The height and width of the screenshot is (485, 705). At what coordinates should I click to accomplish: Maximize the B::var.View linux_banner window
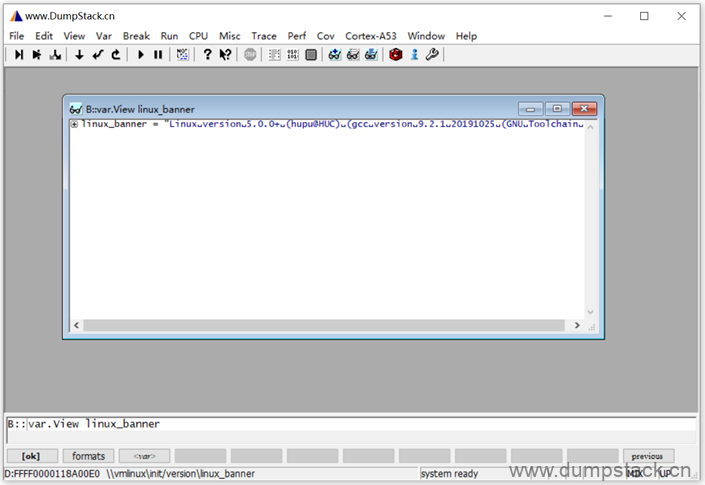[557, 109]
